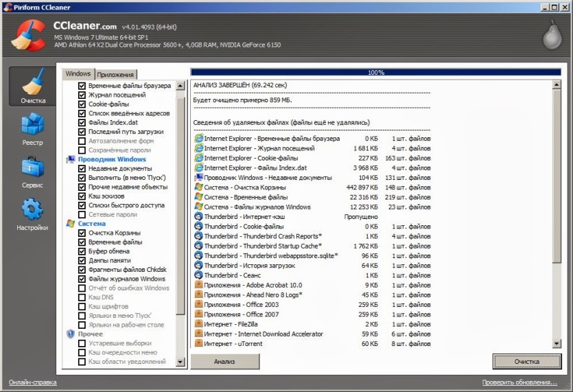This screenshot has width=573, height=392.
Task: Select Интернет - Internet Download Accelerator row
Action: 312,334
